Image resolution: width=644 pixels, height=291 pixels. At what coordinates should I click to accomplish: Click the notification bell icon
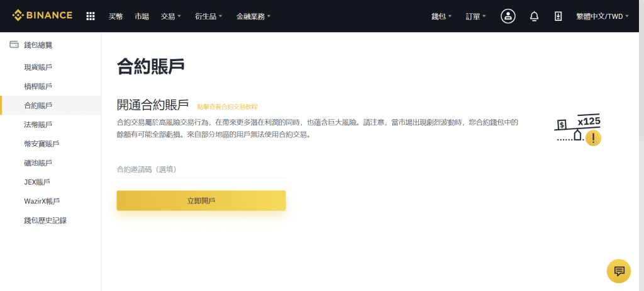[x=534, y=16]
